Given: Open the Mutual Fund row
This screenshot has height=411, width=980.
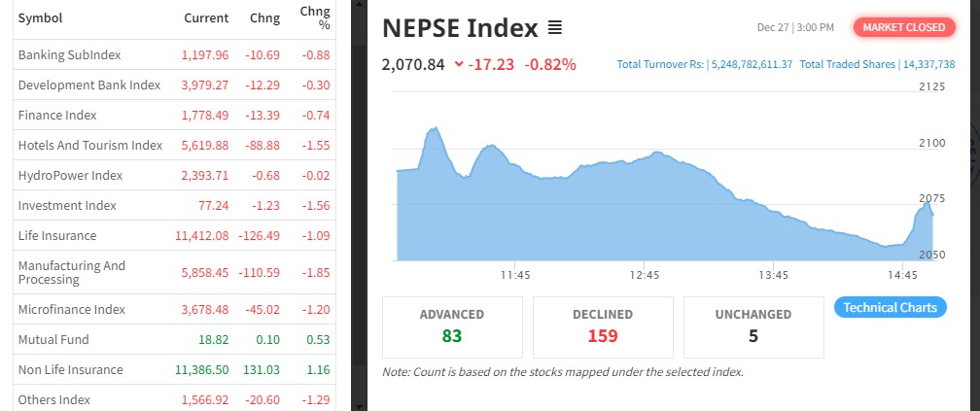Looking at the screenshot, I should click(53, 340).
